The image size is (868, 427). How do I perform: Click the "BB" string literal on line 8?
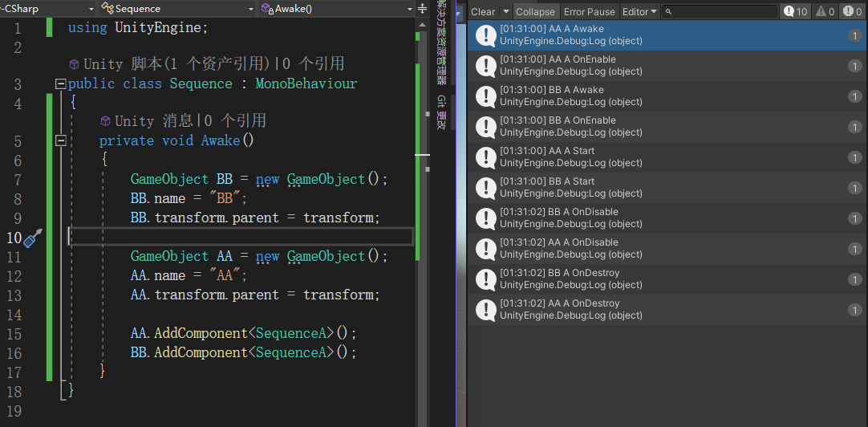click(224, 198)
